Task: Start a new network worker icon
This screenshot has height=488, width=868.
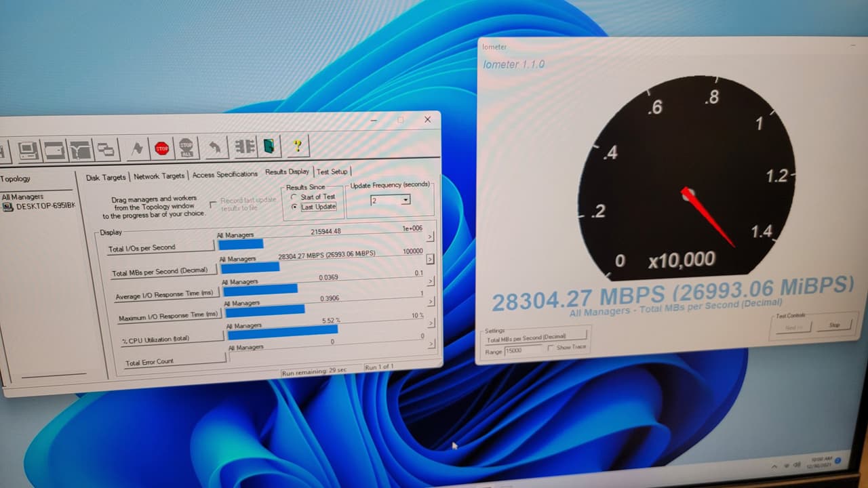Action: (80, 149)
